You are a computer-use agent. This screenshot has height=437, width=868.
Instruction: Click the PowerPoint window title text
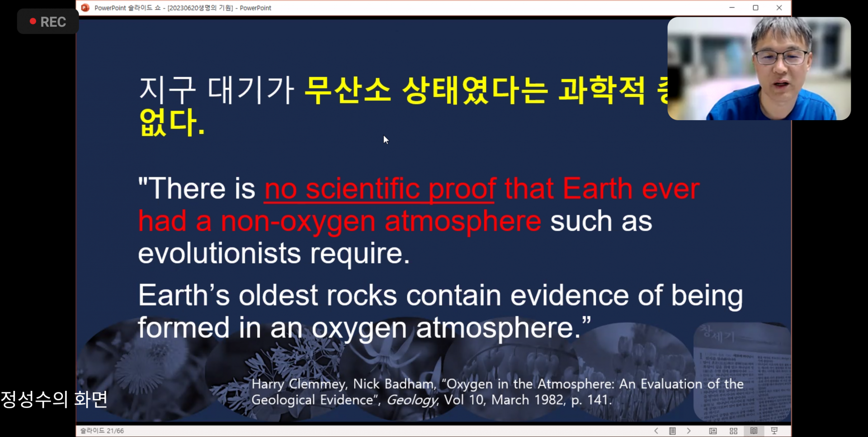tap(183, 8)
